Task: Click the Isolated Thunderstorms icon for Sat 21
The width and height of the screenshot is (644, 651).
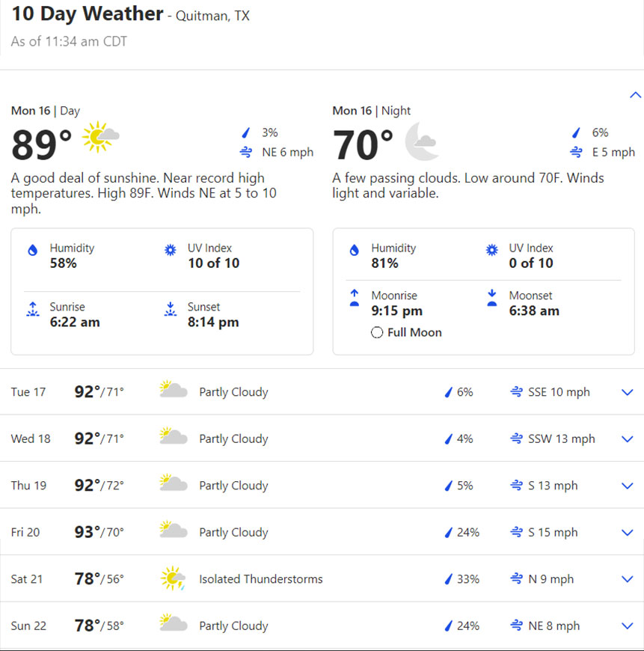Action: 174,578
